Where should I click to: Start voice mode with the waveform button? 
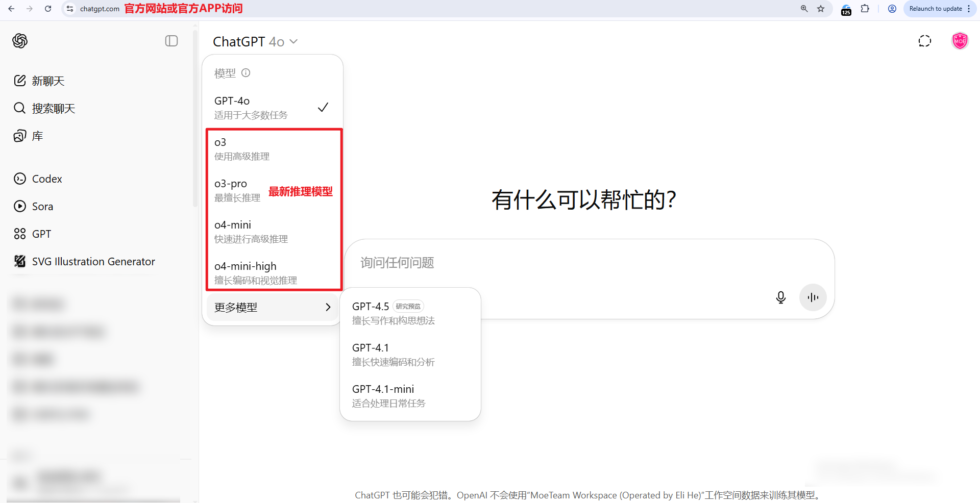(813, 297)
